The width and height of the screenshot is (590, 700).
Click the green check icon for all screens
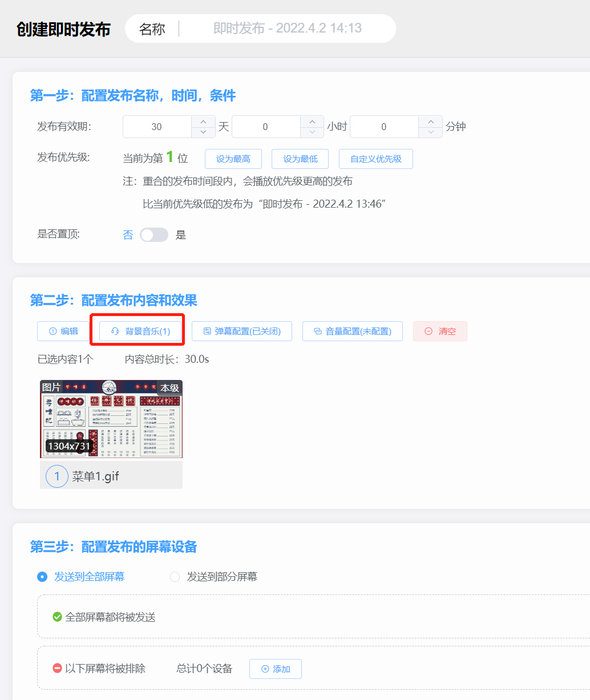pos(57,617)
